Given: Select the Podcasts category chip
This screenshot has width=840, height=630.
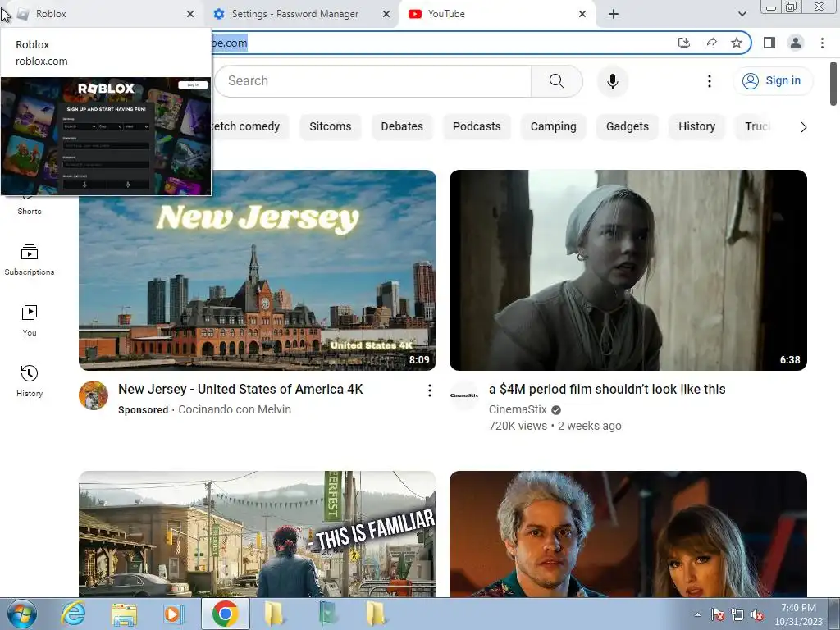Looking at the screenshot, I should [x=477, y=126].
